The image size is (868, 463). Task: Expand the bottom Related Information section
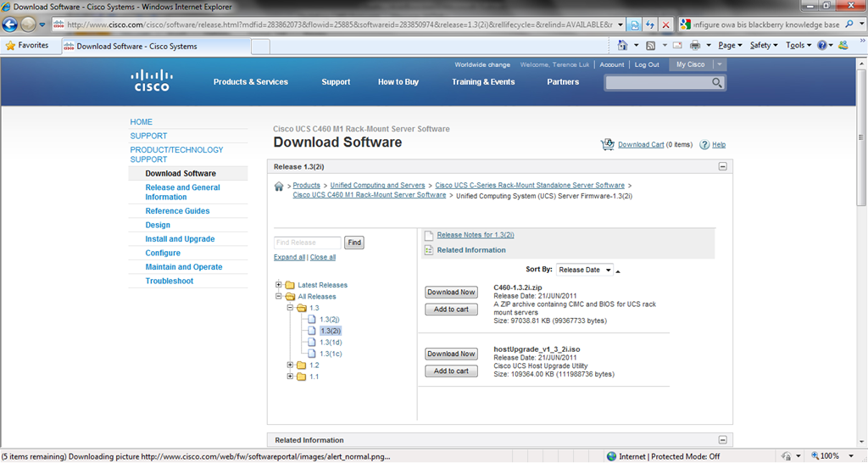pyautogui.click(x=723, y=440)
